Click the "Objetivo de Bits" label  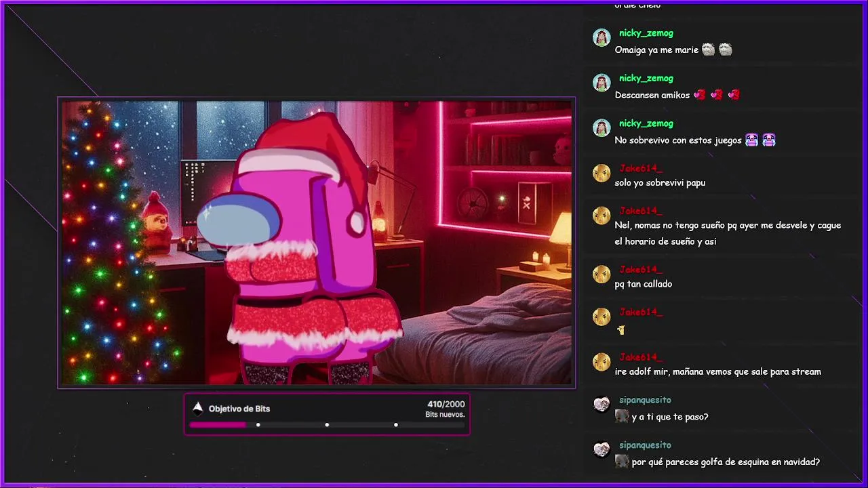pos(239,409)
